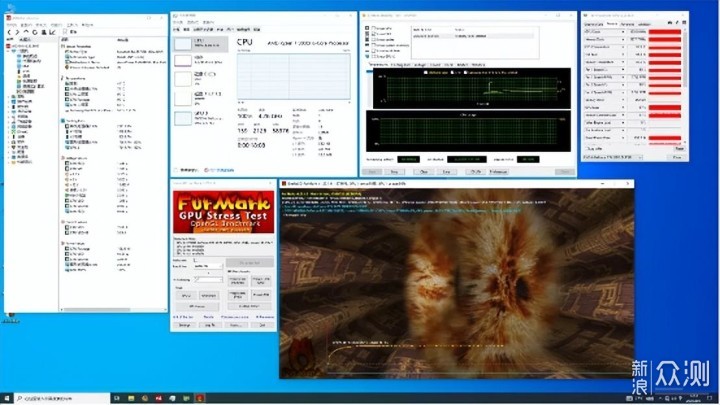Image resolution: width=720 pixels, height=405 pixels.
Task: Open Memory Clock sensor dropdown in GPU-Z
Action: pos(623,39)
